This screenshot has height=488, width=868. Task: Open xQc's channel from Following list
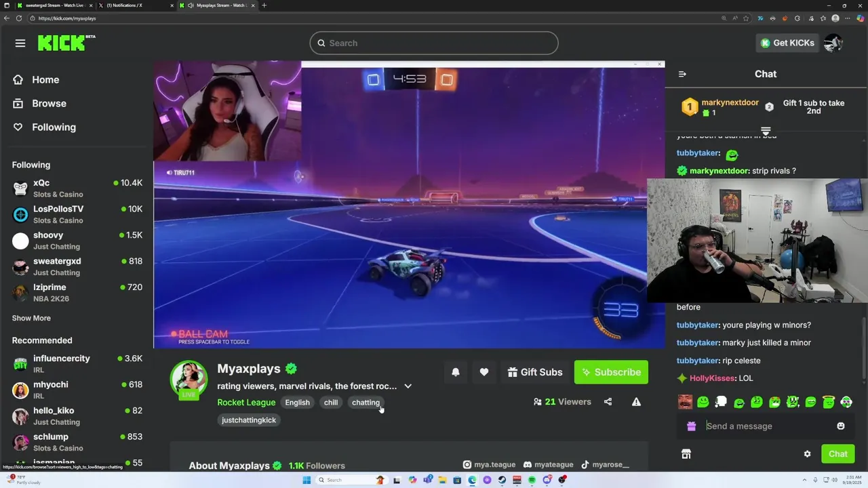click(x=77, y=188)
